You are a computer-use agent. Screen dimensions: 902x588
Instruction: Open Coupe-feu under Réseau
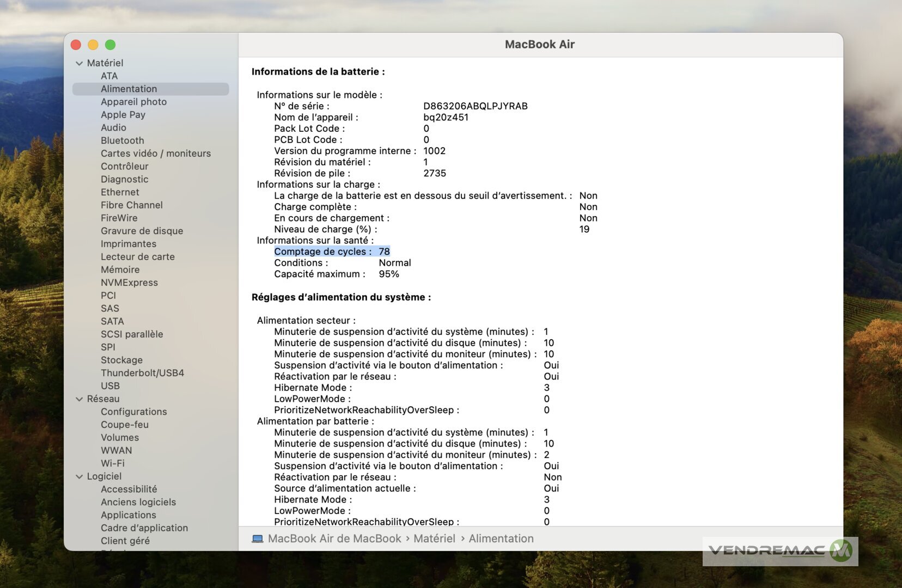tap(124, 425)
